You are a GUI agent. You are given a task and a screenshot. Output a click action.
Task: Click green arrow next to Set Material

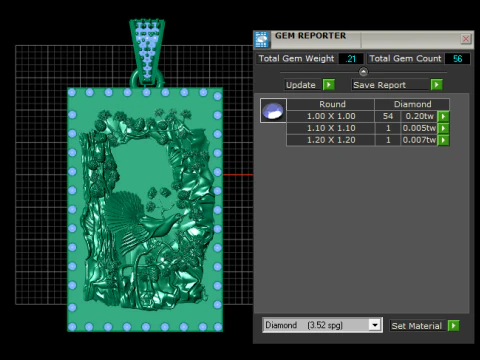[x=453, y=325]
